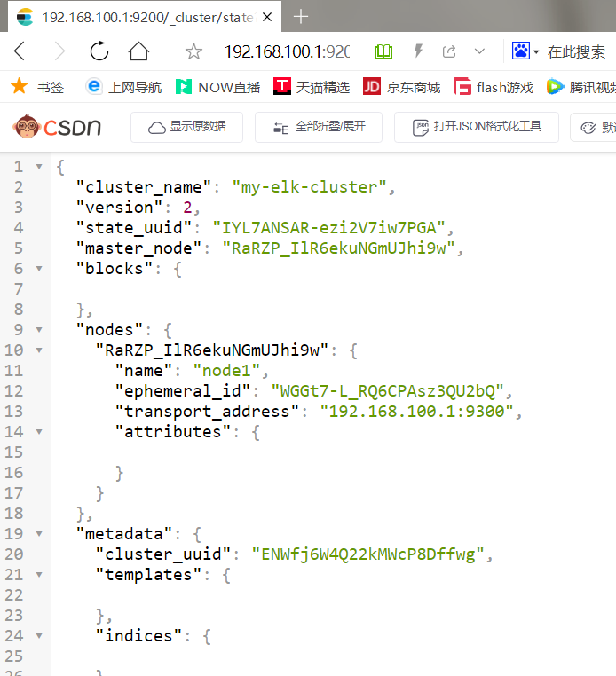Click the 显示原数据 button
This screenshot has height=676, width=616.
point(186,127)
